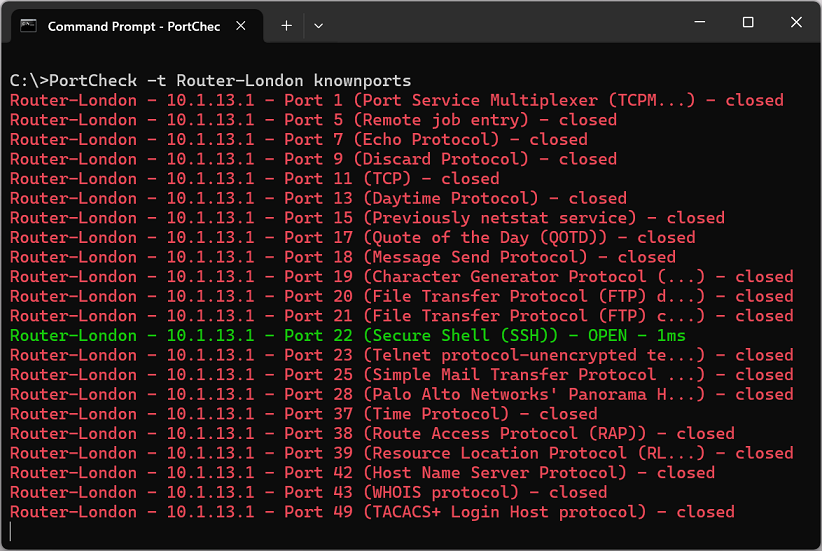Select the Command Prompt - PortCheck tab
Image resolution: width=822 pixels, height=551 pixels.
tap(134, 26)
